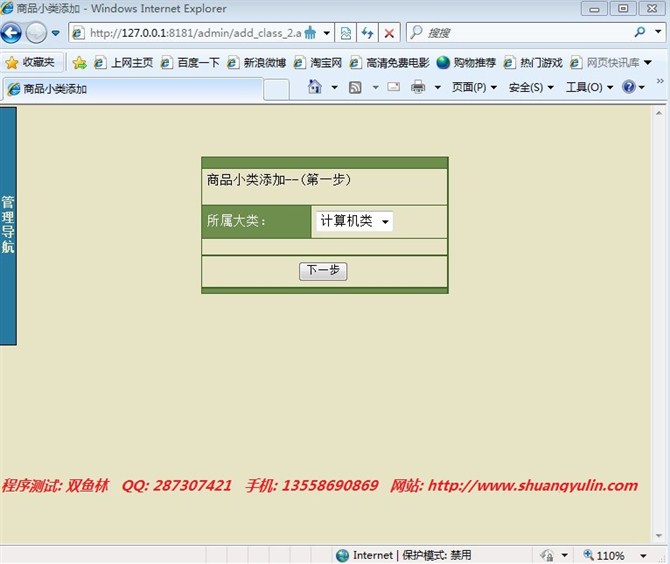Click the Help question mark icon
670x564 pixels.
[629, 87]
